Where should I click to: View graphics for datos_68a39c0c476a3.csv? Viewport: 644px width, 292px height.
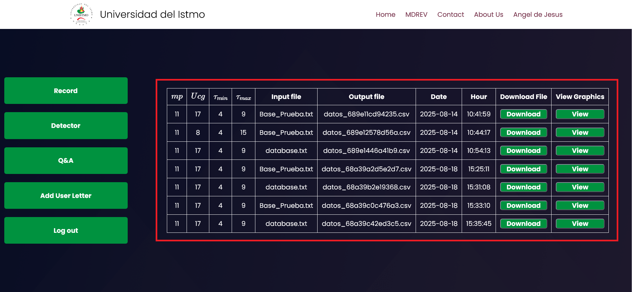(x=580, y=206)
